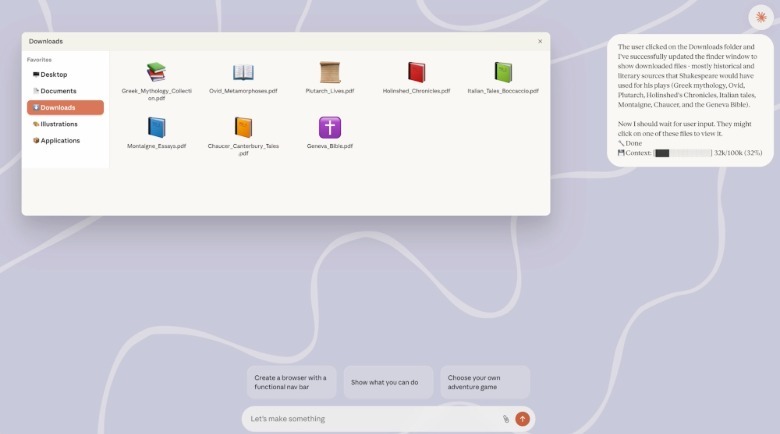Click 'Create a browser with a functional nav bar'

tap(290, 382)
